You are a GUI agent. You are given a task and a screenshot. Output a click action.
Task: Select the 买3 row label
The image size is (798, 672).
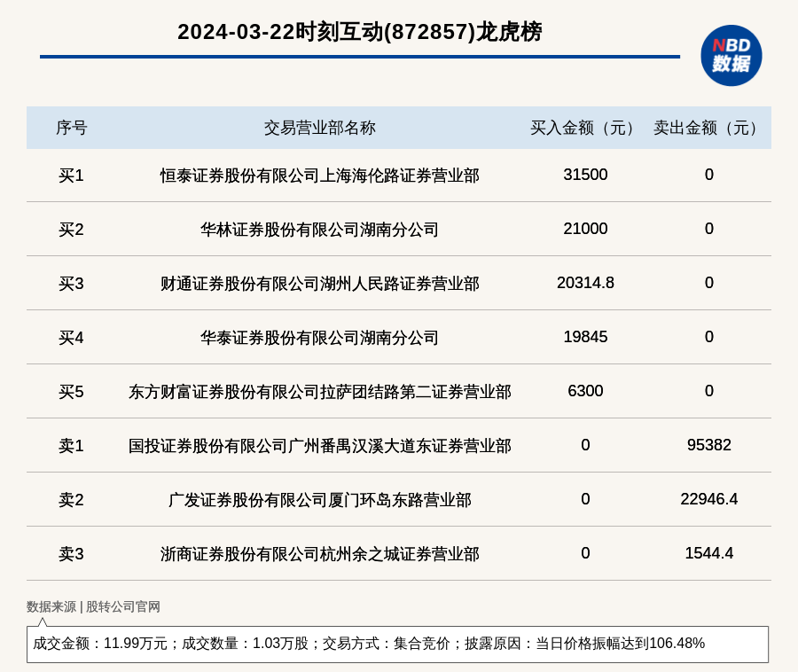pyautogui.click(x=71, y=284)
